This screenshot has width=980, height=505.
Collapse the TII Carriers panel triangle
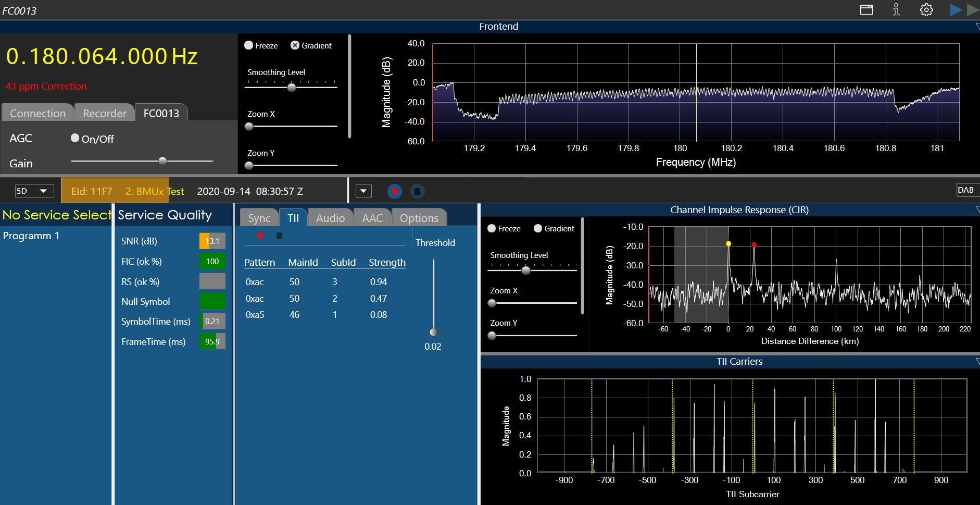point(977,362)
